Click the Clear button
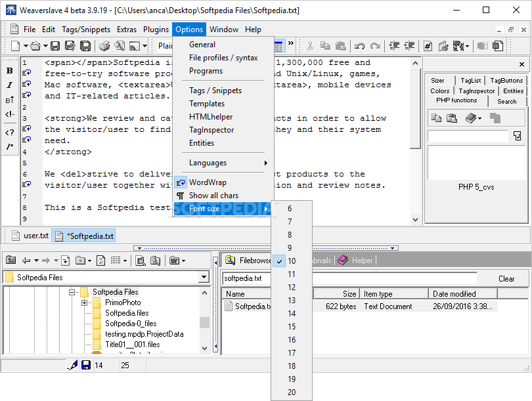Image resolution: width=532 pixels, height=401 pixels. pyautogui.click(x=506, y=279)
